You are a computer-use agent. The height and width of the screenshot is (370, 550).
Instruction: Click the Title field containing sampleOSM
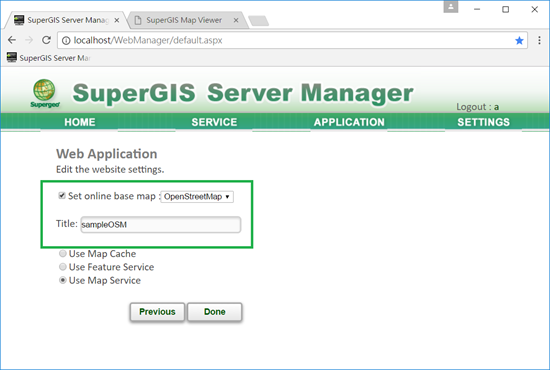161,224
